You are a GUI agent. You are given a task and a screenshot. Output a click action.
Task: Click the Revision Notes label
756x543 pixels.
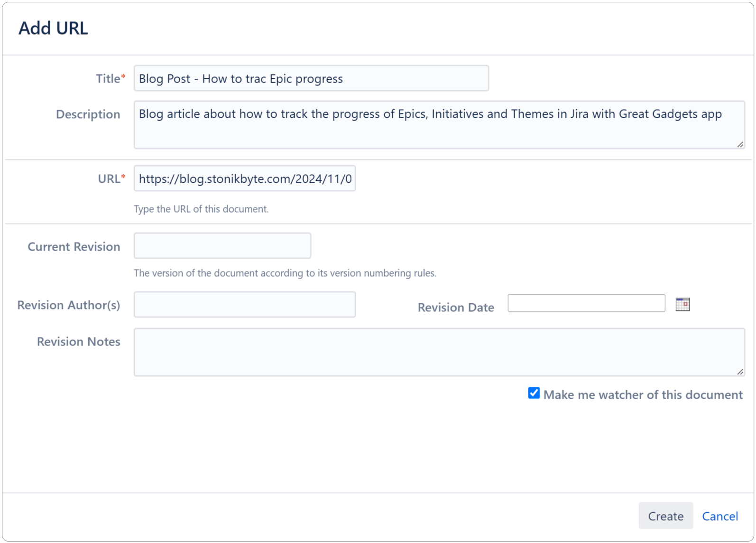pyautogui.click(x=78, y=342)
